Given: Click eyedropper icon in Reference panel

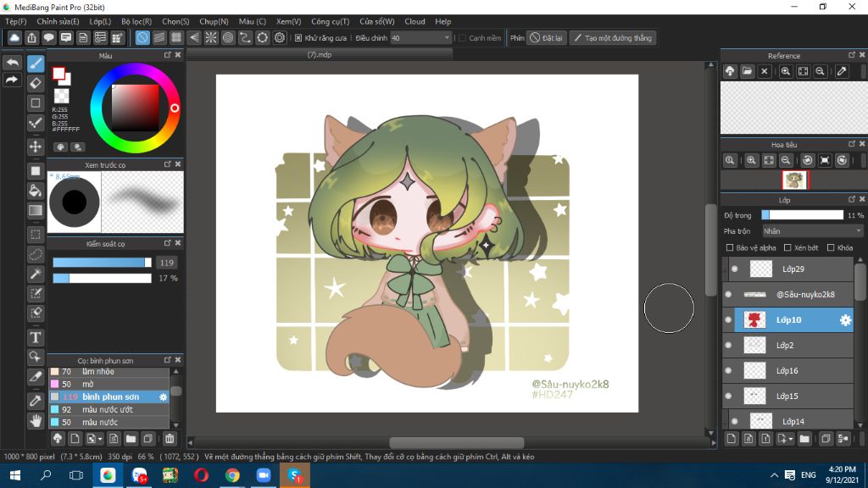Looking at the screenshot, I should click(x=842, y=71).
